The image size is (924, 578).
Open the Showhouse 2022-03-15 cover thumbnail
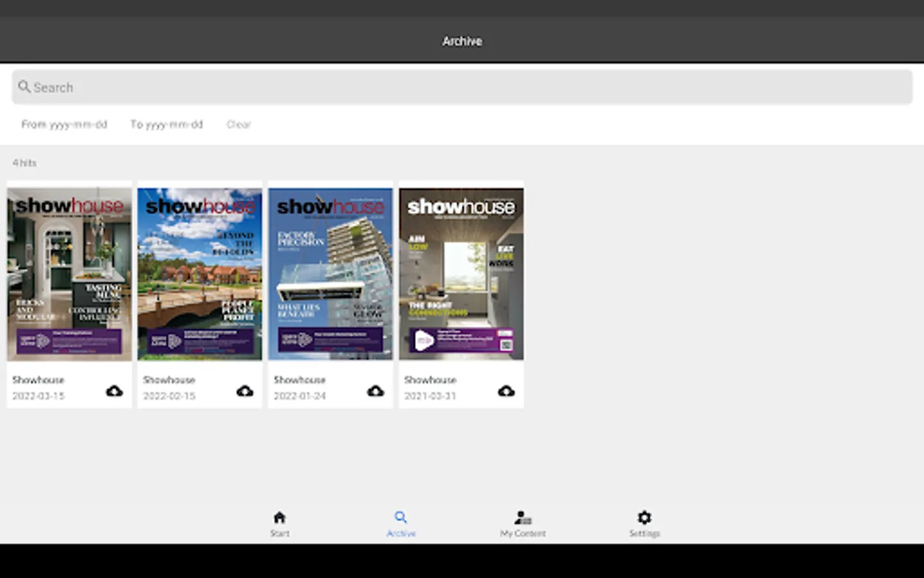pyautogui.click(x=69, y=274)
